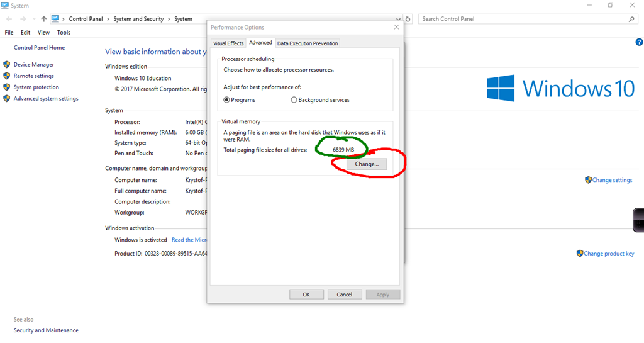Click shield icon beside Advanced system settings
The image size is (644, 343).
(6, 99)
